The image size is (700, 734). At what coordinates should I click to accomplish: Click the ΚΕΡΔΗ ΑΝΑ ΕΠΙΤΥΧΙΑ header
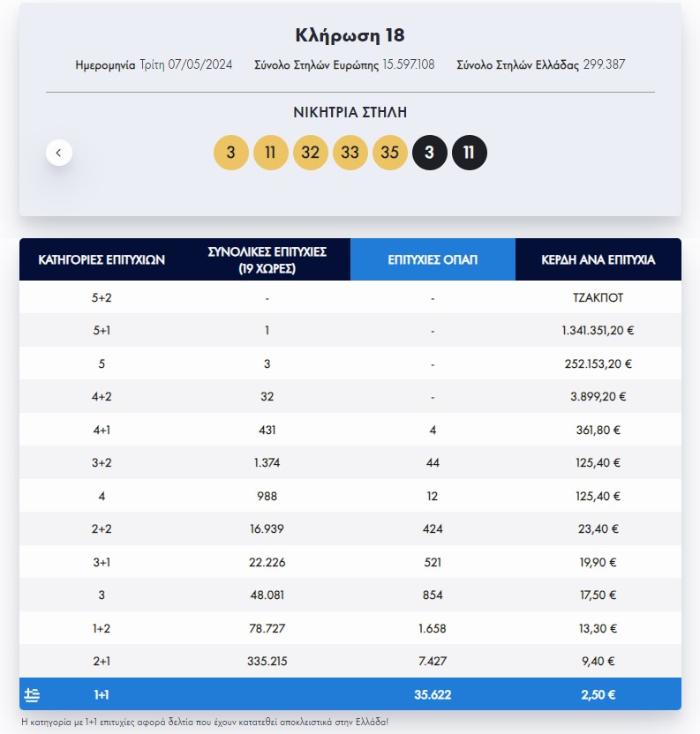(598, 259)
